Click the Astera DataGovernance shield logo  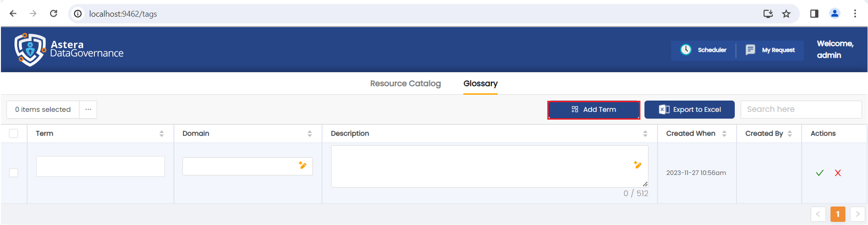pos(30,49)
